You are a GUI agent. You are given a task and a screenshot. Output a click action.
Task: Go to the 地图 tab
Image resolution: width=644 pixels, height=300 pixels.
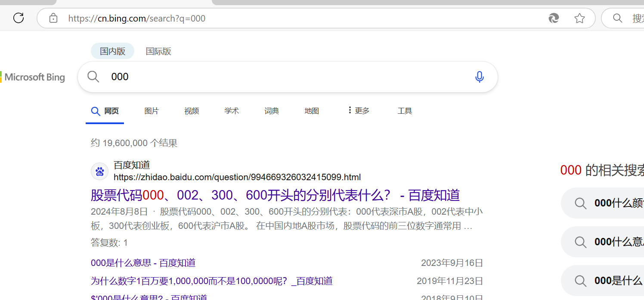pyautogui.click(x=312, y=111)
